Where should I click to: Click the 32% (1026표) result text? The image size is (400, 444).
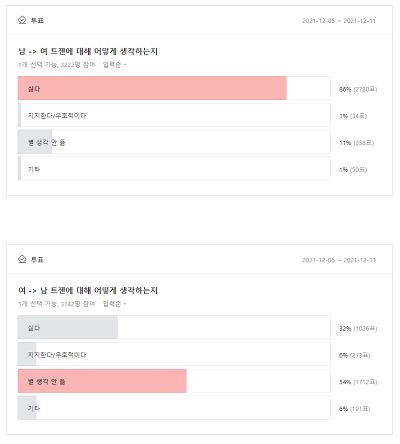coord(358,329)
